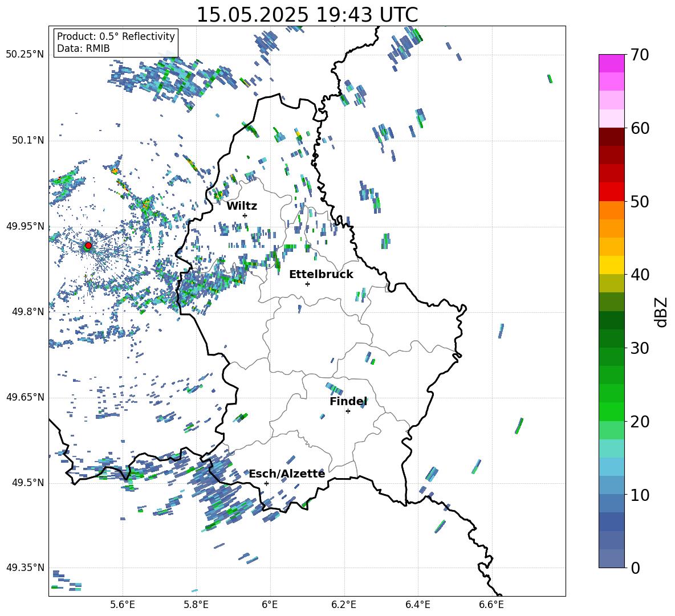Click the yellow colorbar segment at 40
This screenshot has width=675, height=616.
611,266
